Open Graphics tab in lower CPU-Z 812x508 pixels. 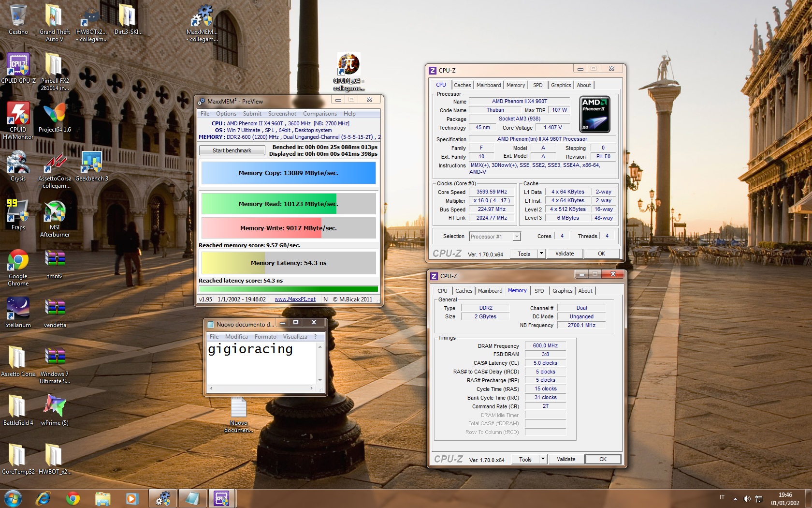(x=563, y=291)
